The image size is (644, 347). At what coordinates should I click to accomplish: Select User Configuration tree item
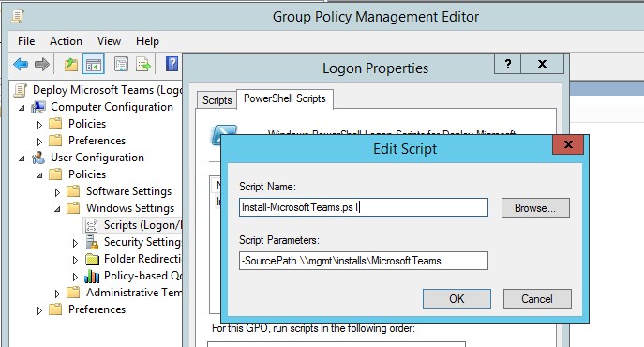(x=97, y=158)
